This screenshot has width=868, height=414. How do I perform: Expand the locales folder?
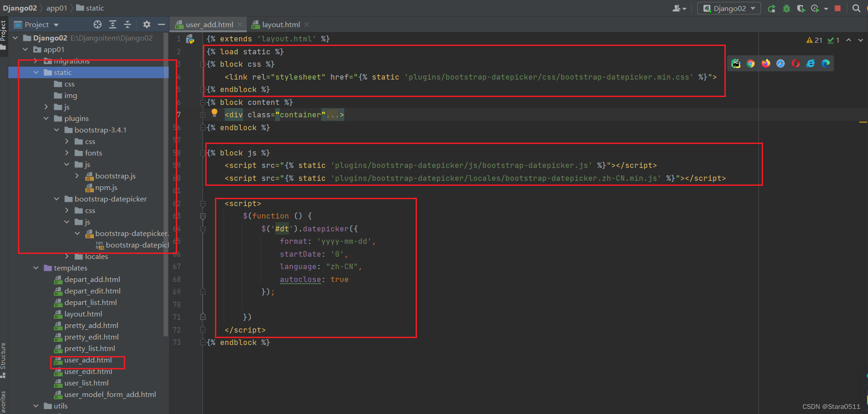click(x=67, y=256)
